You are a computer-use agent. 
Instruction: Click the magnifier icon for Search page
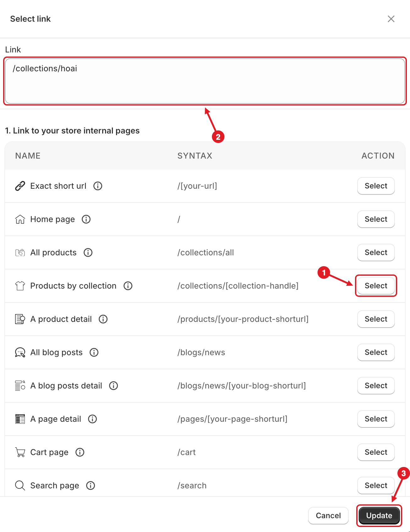pos(20,486)
